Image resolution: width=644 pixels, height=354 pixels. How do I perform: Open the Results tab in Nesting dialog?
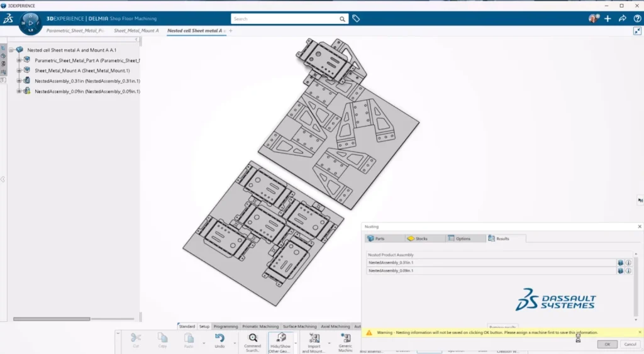pos(506,238)
